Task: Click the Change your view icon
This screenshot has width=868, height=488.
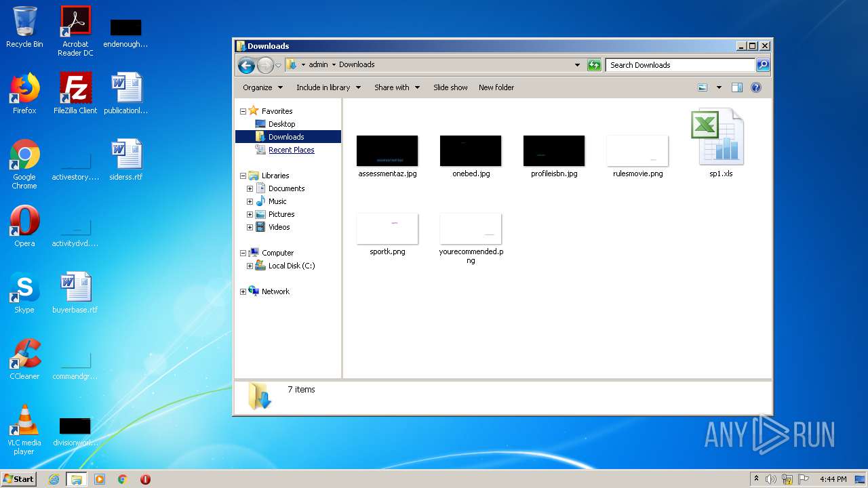Action: [703, 87]
